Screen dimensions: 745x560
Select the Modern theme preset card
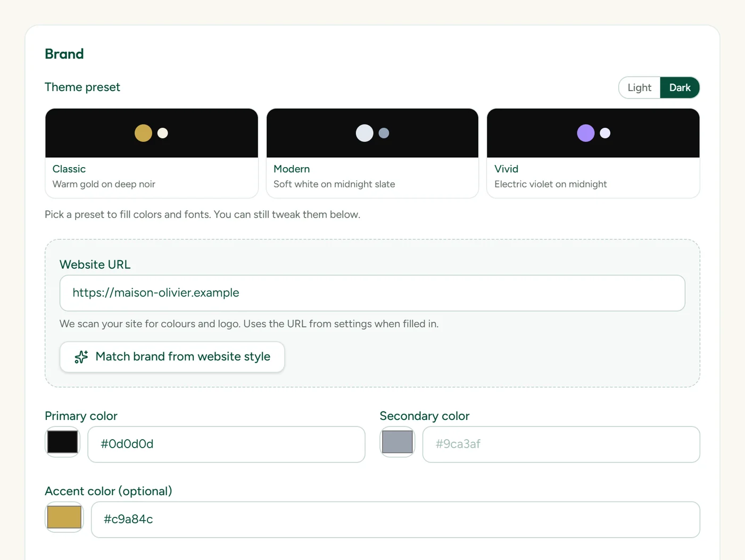coord(372,153)
